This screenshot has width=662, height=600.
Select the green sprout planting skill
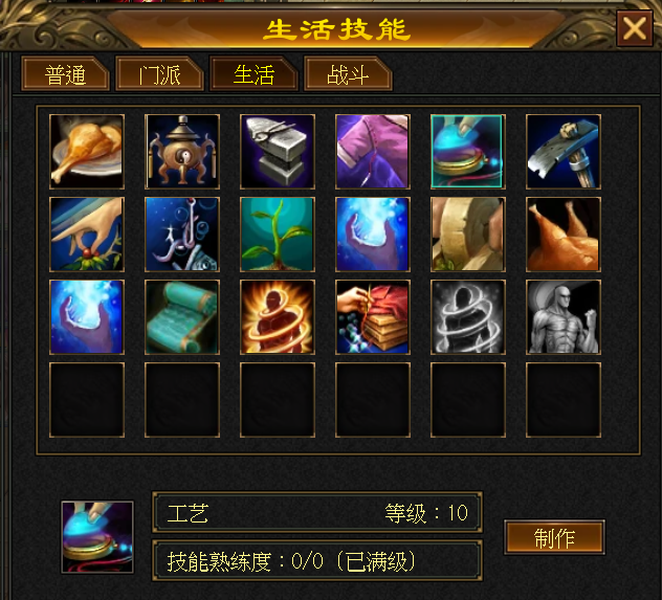pos(277,234)
